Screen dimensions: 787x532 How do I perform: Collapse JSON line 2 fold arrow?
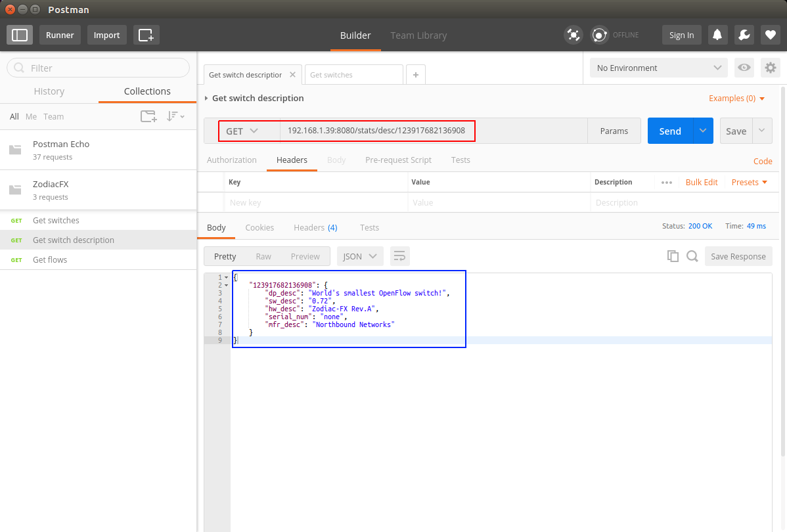tap(227, 285)
